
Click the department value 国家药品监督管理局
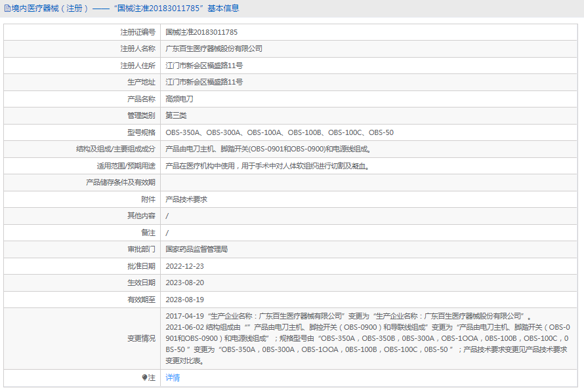tap(197, 249)
